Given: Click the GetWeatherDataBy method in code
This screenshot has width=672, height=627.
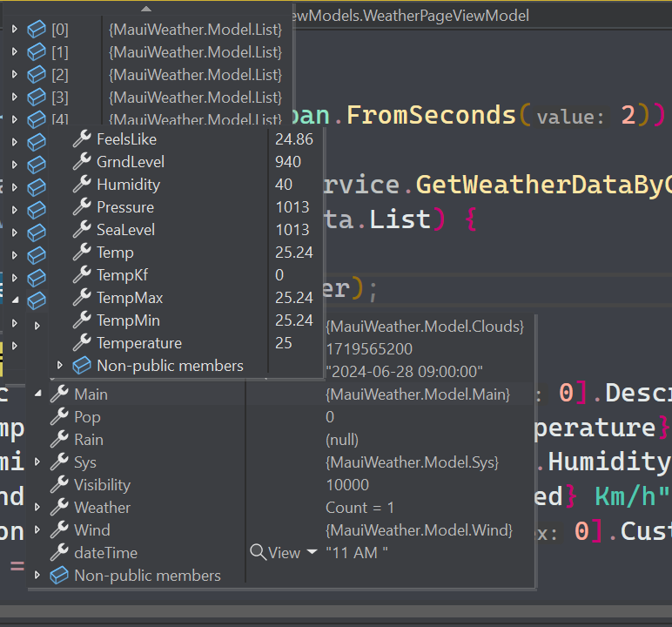Looking at the screenshot, I should tap(543, 185).
